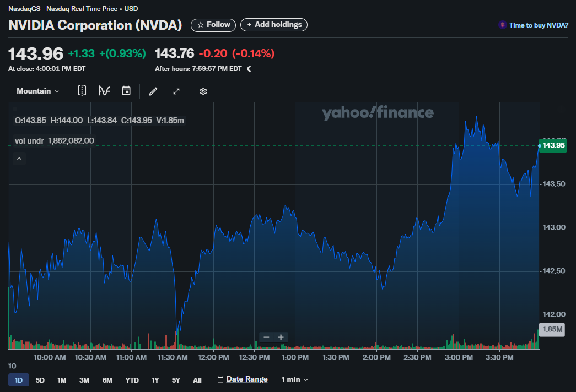576x392 pixels.
Task: Open the Mountain chart type dropdown
Action: 38,91
